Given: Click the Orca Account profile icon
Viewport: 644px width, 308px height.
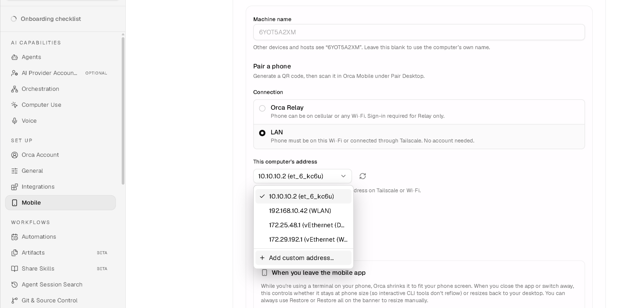Looking at the screenshot, I should tap(15, 155).
